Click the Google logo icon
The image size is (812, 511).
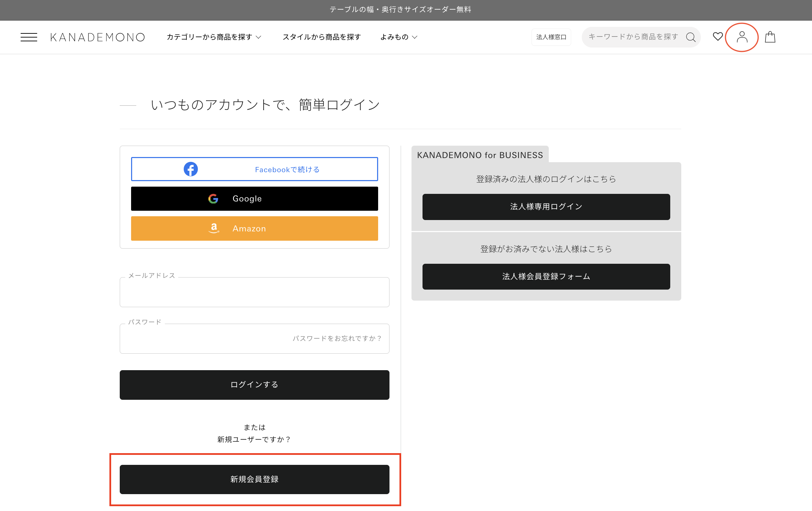[x=213, y=199]
